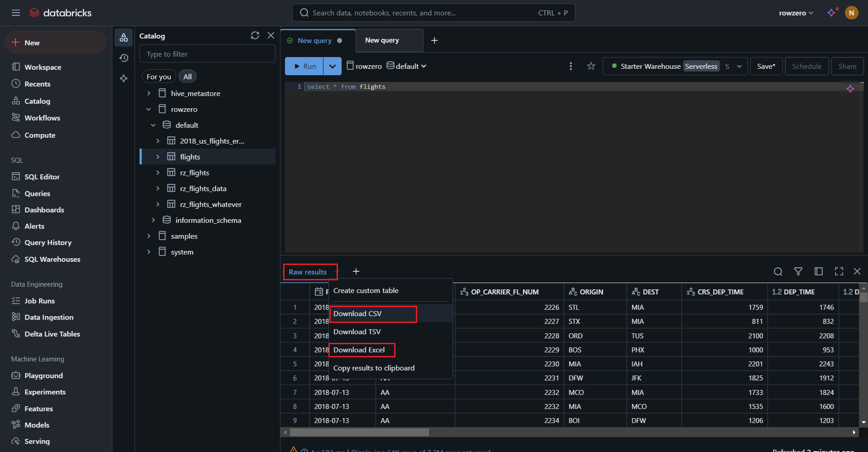The height and width of the screenshot is (452, 868).
Task: Click the filter icon in results panel
Action: pos(798,271)
